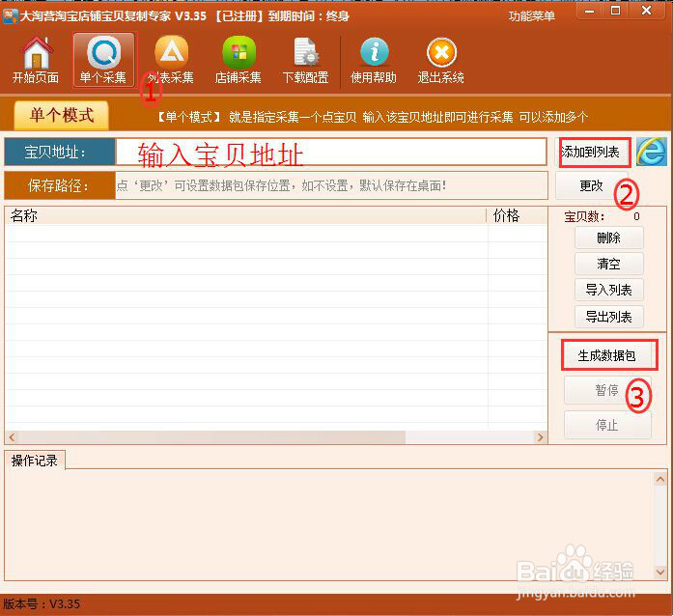Click the 导入列表 button
The image size is (673, 616).
click(x=609, y=291)
